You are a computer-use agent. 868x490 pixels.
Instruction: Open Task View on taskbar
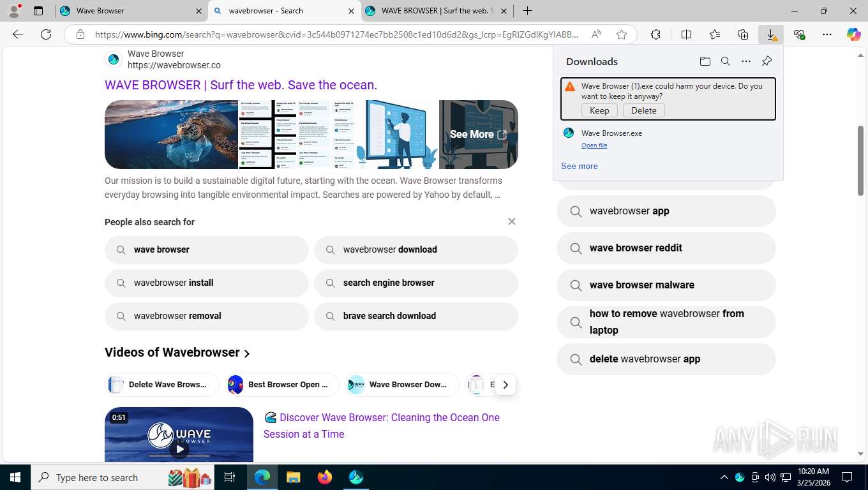tap(230, 477)
